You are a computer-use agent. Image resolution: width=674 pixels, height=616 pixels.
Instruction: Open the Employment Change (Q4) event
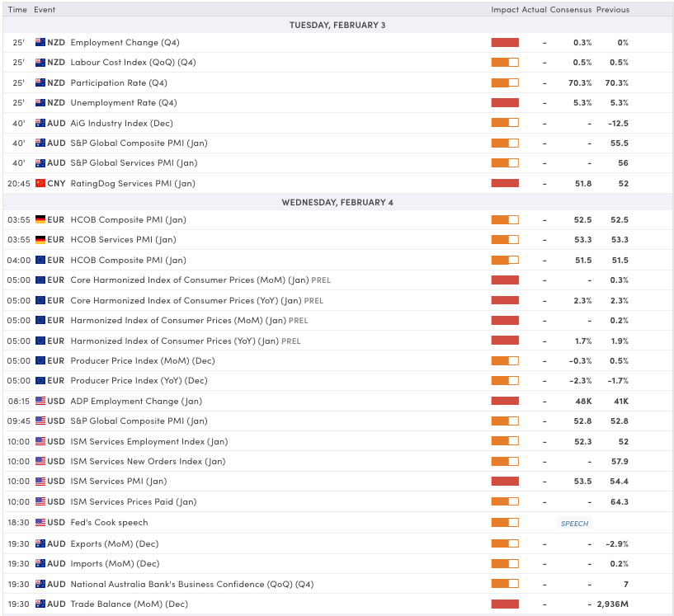point(125,43)
